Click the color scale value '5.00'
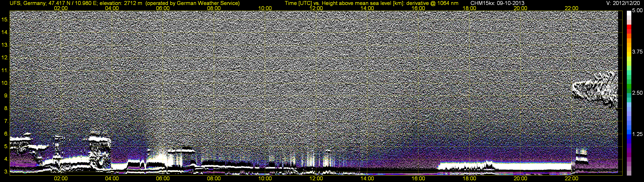 [x=637, y=11]
